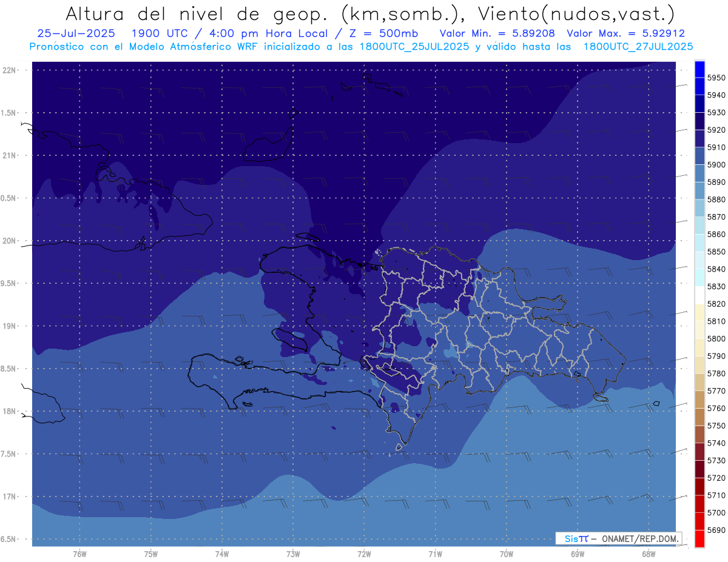728x562 pixels.
Task: Click the colorbar value "5720"
Action: click(x=716, y=478)
